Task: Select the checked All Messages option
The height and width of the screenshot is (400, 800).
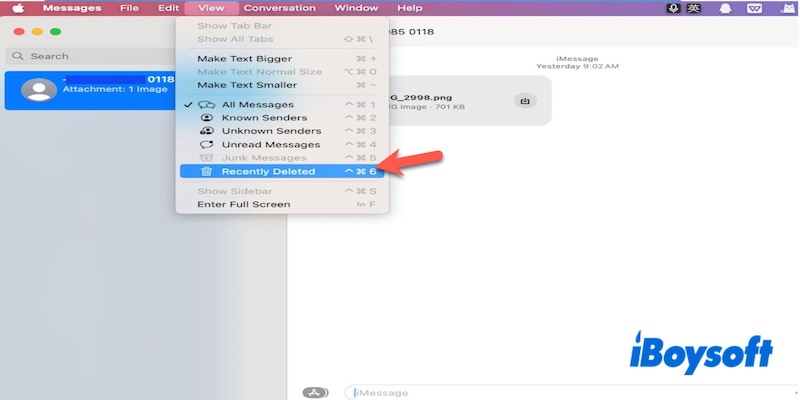Action: click(x=257, y=105)
